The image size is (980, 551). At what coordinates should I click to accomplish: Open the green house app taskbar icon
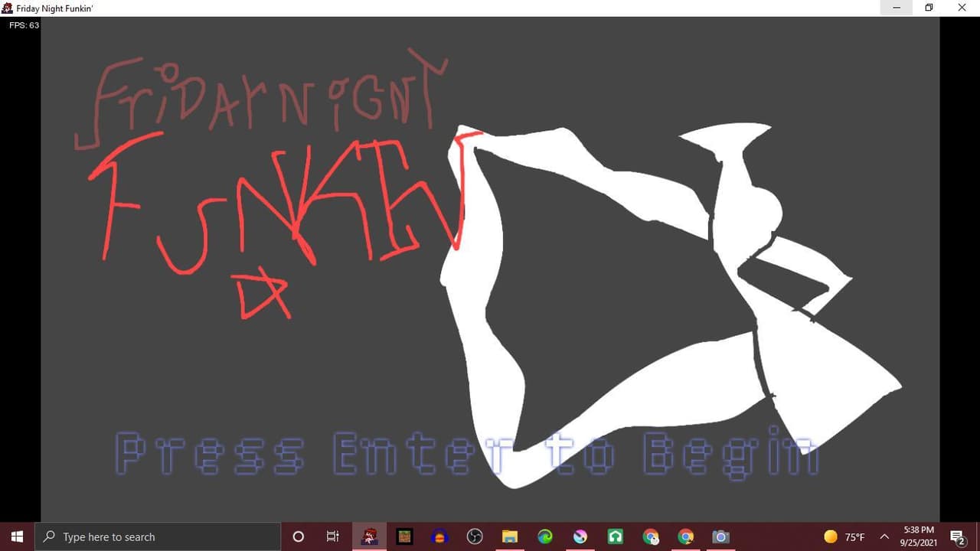pyautogui.click(x=616, y=536)
